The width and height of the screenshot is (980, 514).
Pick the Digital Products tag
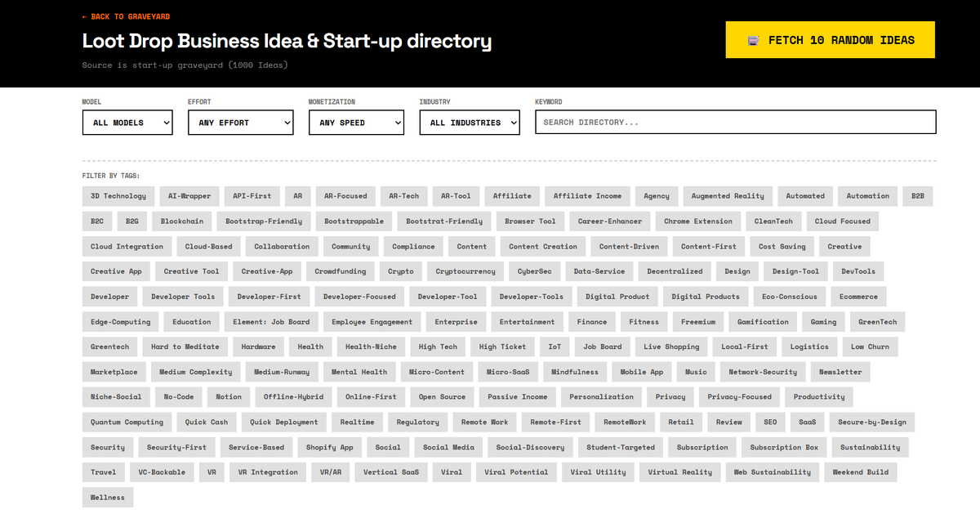point(706,297)
